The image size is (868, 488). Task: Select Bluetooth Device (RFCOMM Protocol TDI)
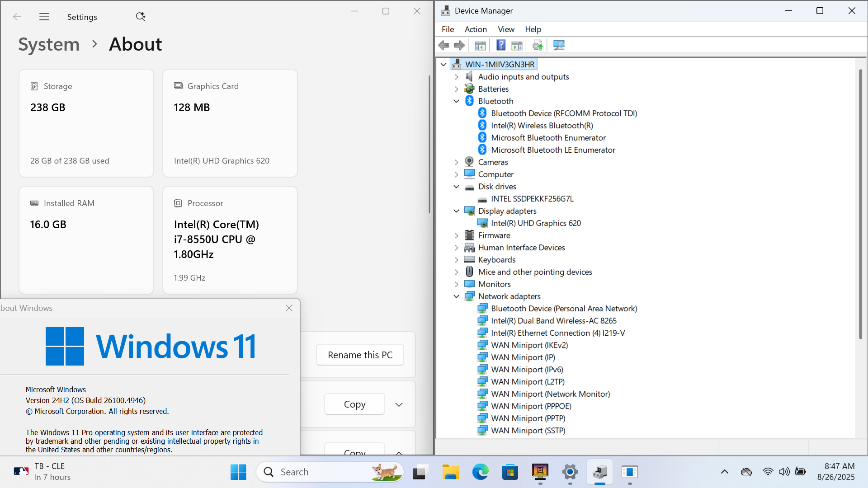tap(564, 113)
